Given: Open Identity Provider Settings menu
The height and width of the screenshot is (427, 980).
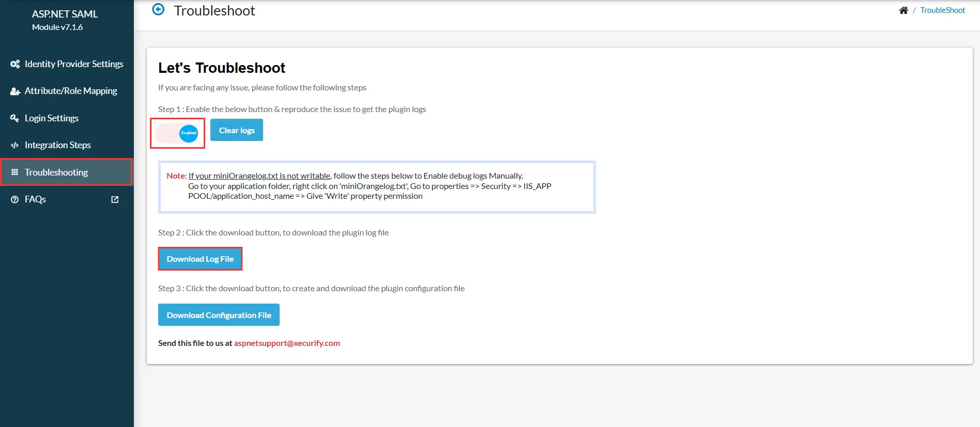Looking at the screenshot, I should [73, 64].
